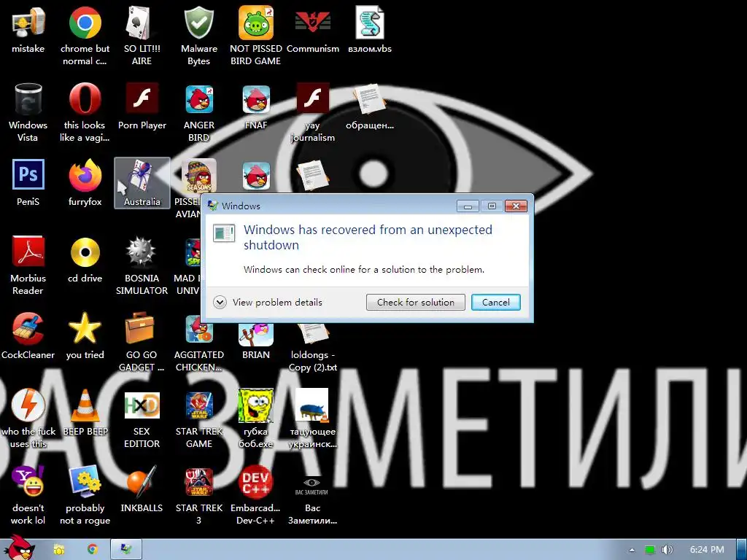Open the CCleaner brush icon
Image resolution: width=747 pixels, height=560 pixels.
28,328
